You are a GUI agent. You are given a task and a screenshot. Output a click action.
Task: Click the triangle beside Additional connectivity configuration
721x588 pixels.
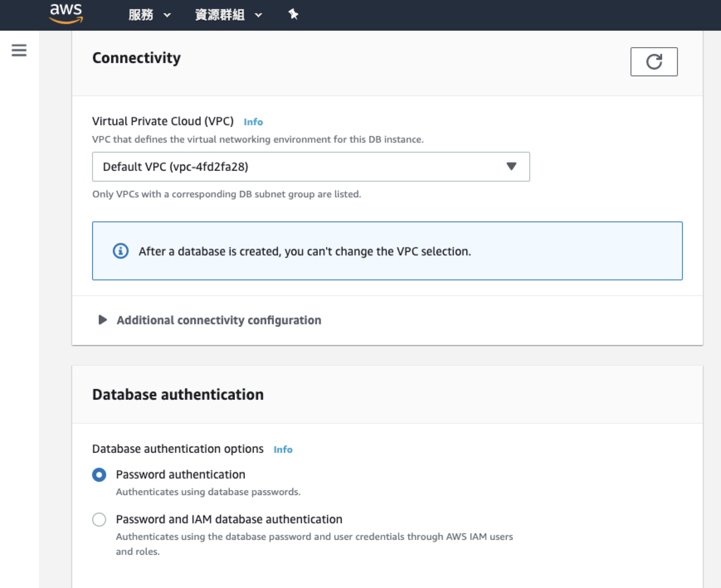pyautogui.click(x=102, y=320)
